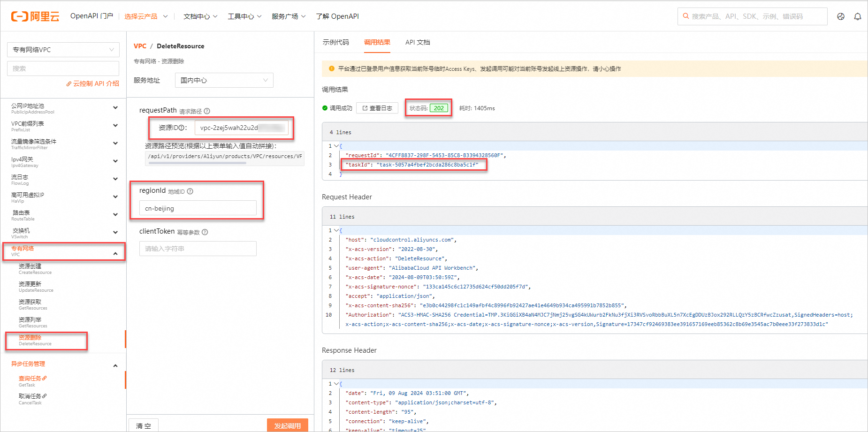The height and width of the screenshot is (432, 868).
Task: Open the 服务地址 国内中心 dropdown
Action: pyautogui.click(x=224, y=80)
